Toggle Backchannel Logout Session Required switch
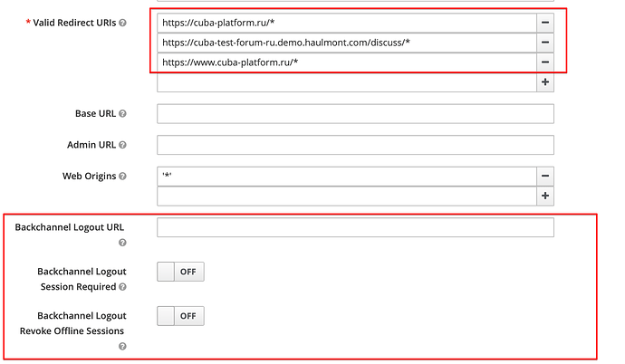The width and height of the screenshot is (625, 364). pos(180,272)
